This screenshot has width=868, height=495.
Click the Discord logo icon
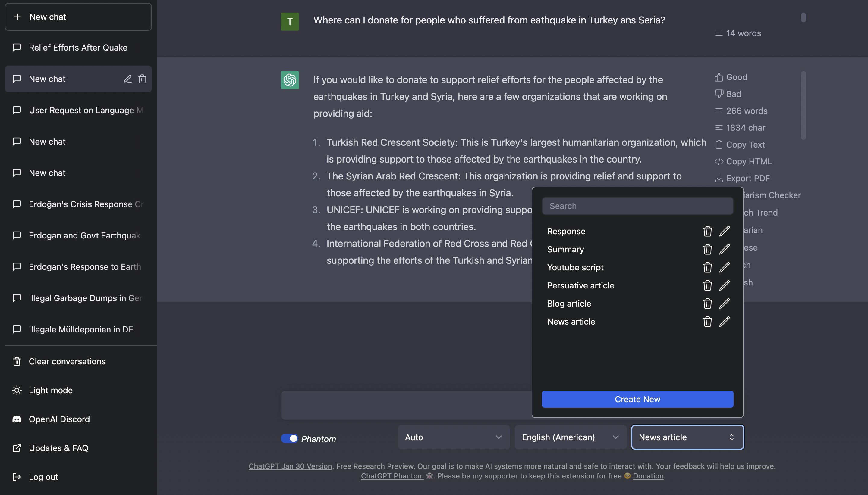[17, 419]
